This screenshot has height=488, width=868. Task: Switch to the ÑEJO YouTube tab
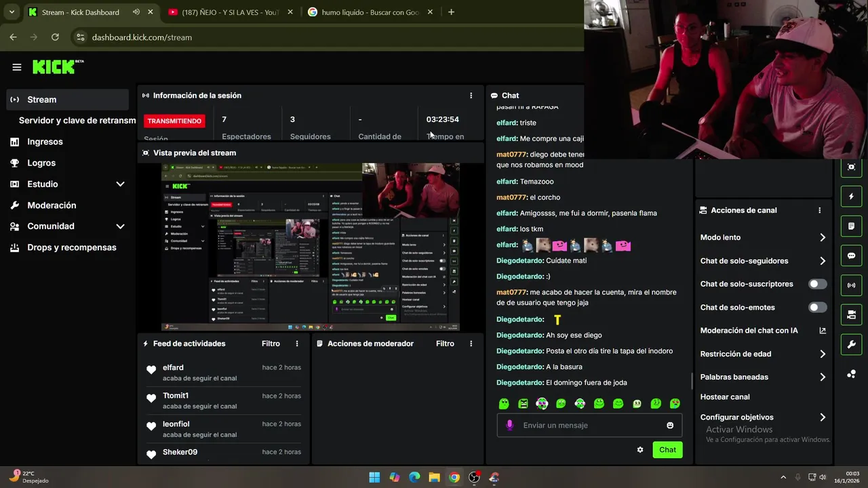231,12
